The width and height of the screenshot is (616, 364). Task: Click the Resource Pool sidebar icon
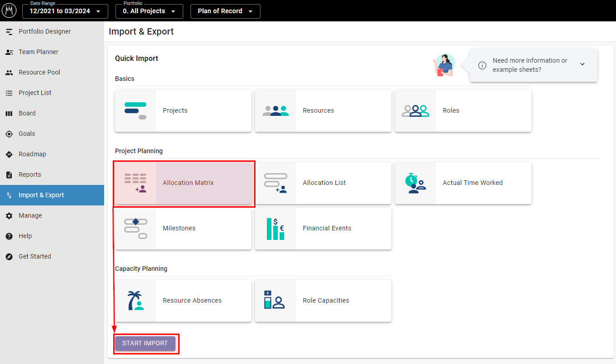coord(9,72)
